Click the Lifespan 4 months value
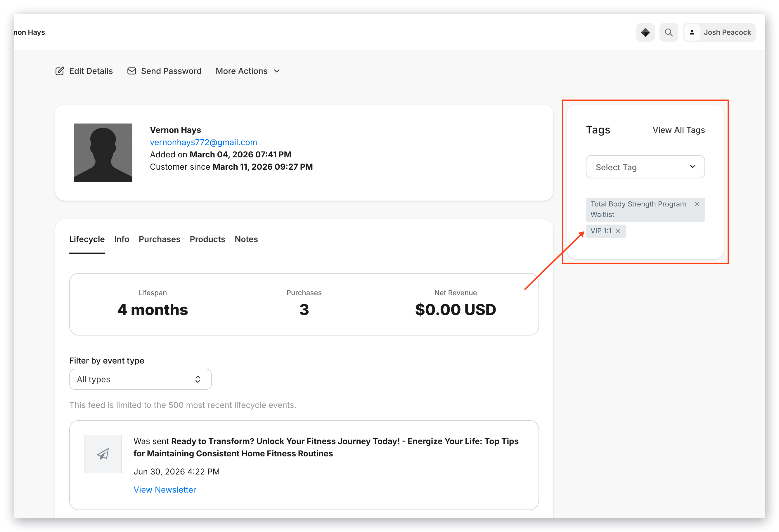This screenshot has height=532, width=779. pos(153,309)
